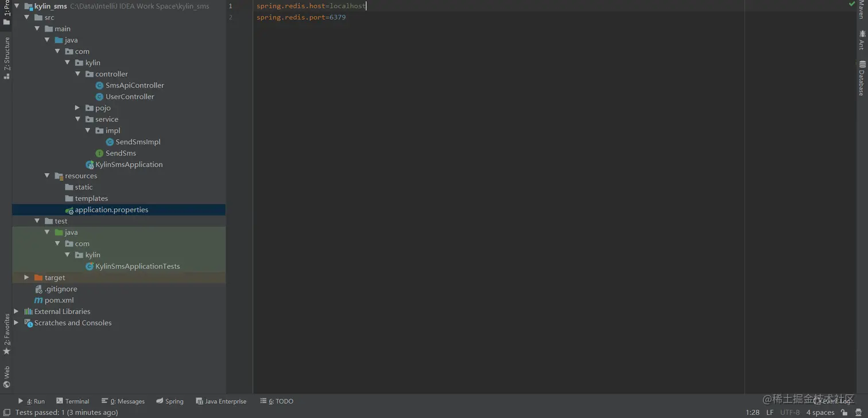Open the Messages tool window
The width and height of the screenshot is (868, 418).
coord(123,401)
